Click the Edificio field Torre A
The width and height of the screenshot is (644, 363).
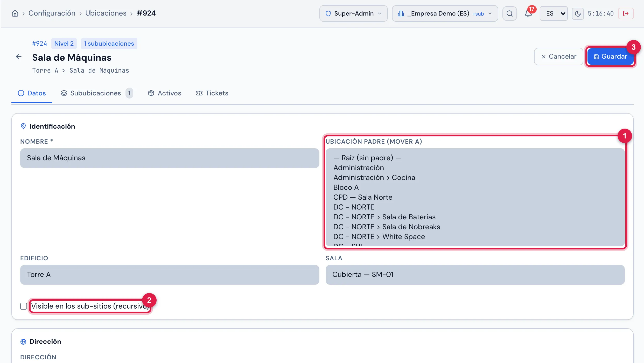(170, 275)
